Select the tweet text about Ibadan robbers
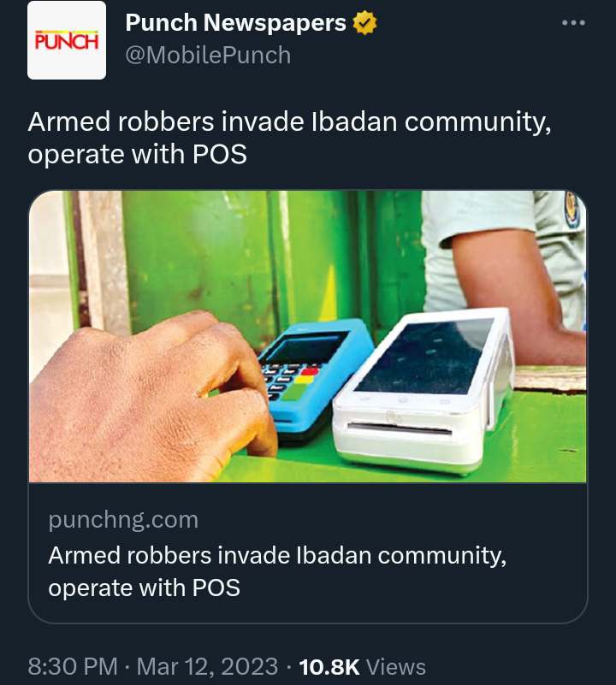The width and height of the screenshot is (616, 685). pyautogui.click(x=289, y=138)
